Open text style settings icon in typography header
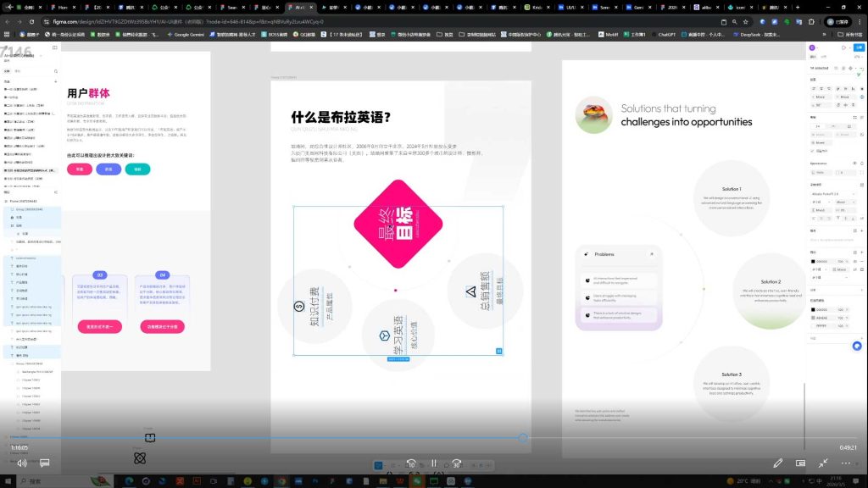The image size is (868, 488). pos(862,185)
